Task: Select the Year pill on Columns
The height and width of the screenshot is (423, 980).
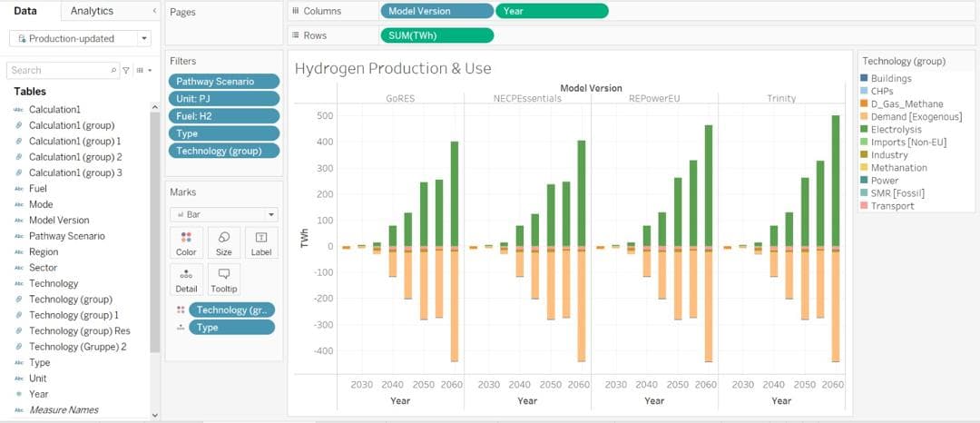Action: tap(552, 11)
